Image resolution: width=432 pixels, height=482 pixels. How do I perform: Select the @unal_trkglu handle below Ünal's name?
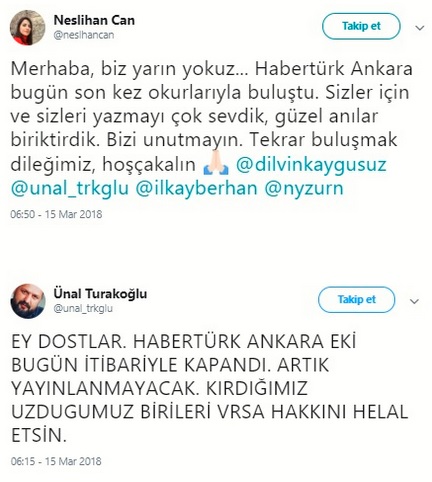tap(83, 308)
